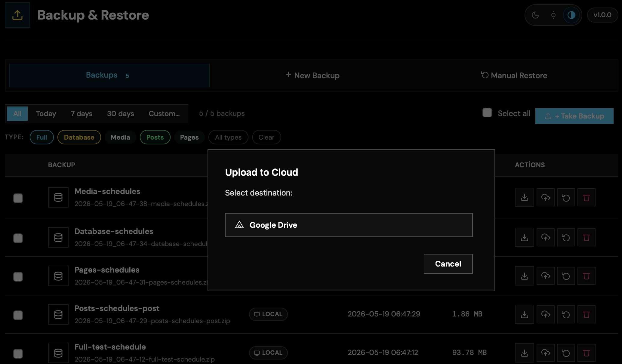Show All dates filter

pyautogui.click(x=17, y=114)
